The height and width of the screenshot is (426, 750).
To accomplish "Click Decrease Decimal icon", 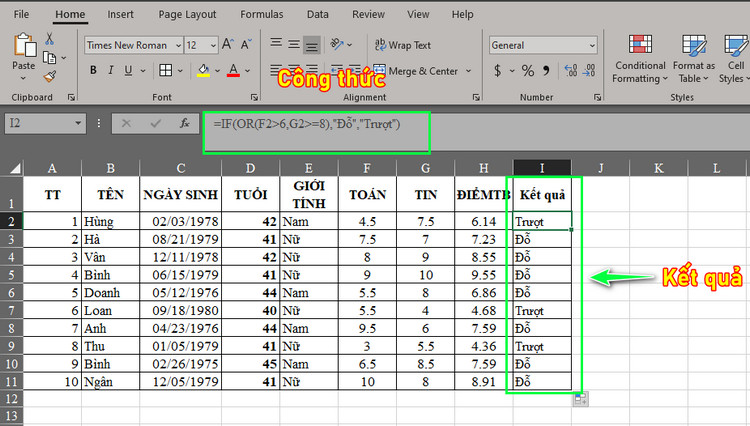I will pos(589,71).
